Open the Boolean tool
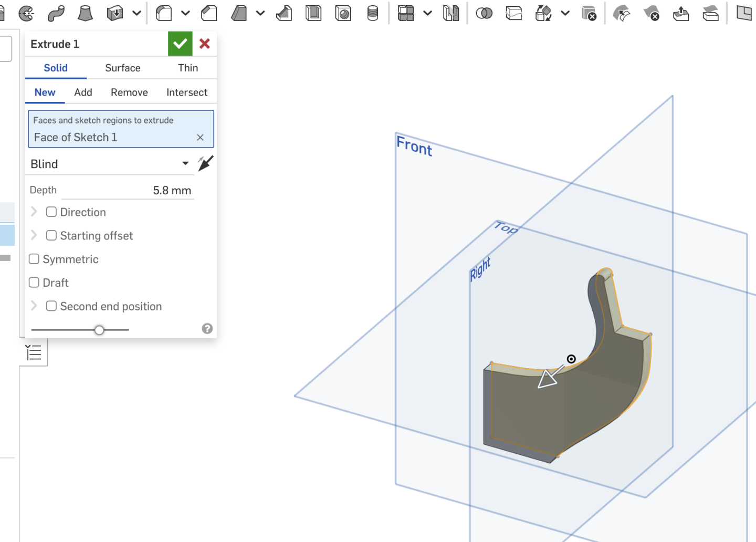Image resolution: width=756 pixels, height=542 pixels. point(485,13)
